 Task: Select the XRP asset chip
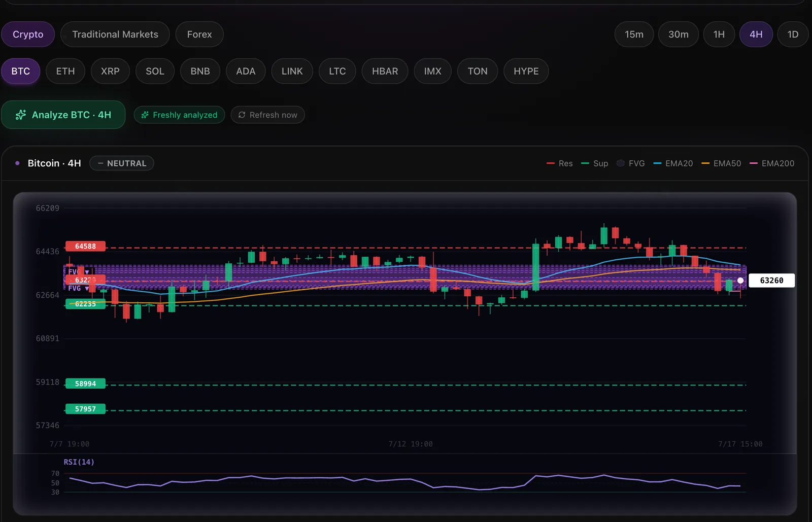(110, 71)
